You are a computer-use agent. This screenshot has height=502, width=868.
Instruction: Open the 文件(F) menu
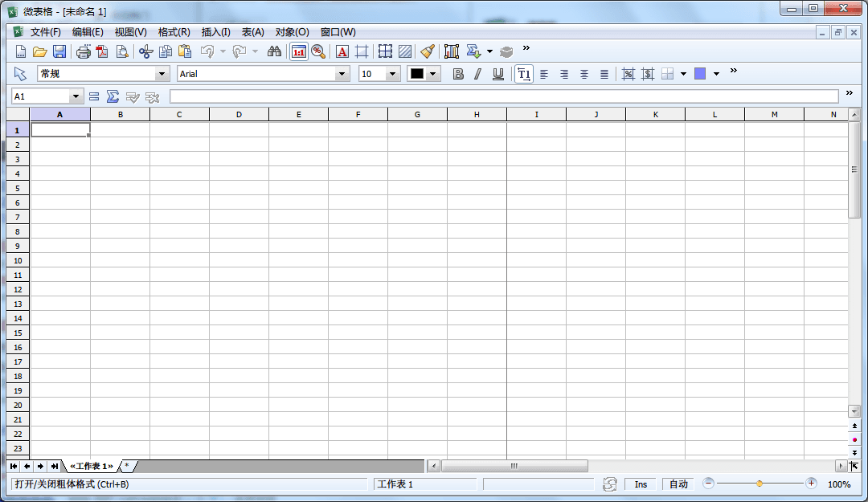coord(45,32)
